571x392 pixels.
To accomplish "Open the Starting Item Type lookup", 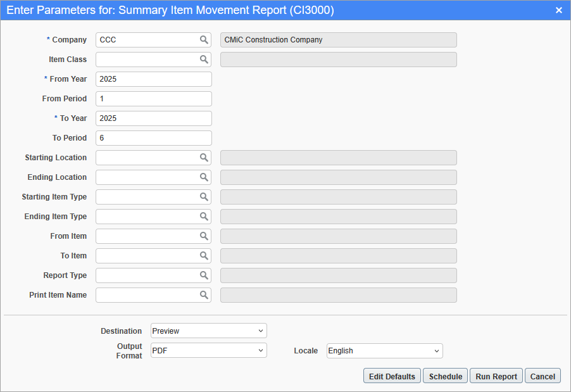I will 204,196.
